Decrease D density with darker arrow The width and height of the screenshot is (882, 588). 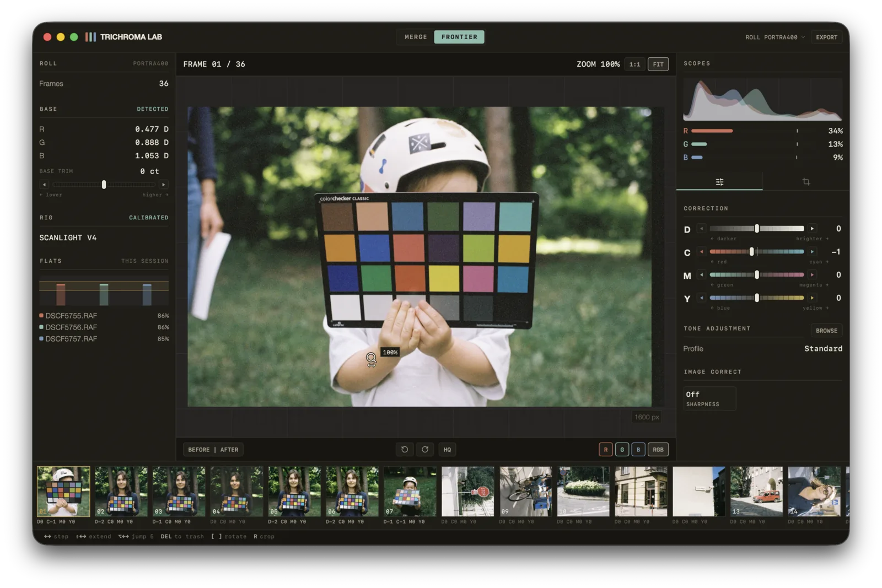coord(702,229)
